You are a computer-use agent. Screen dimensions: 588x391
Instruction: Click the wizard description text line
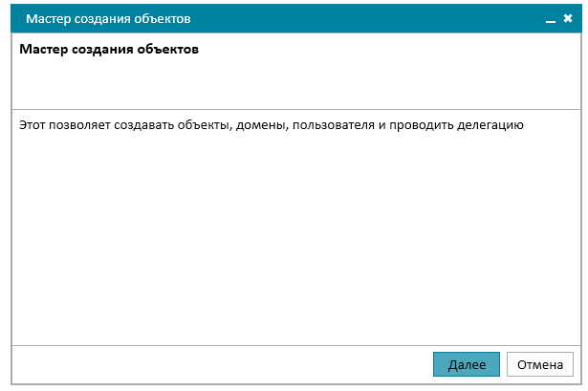(x=272, y=125)
